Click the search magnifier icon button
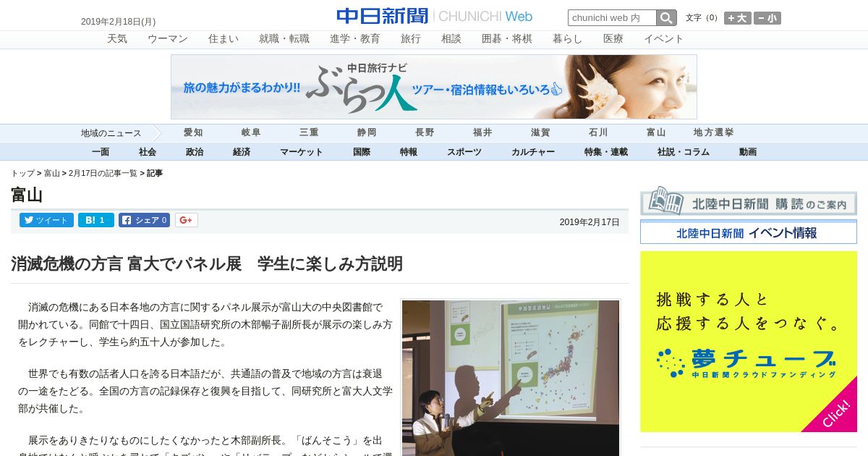Image resolution: width=868 pixels, height=456 pixels. (666, 18)
